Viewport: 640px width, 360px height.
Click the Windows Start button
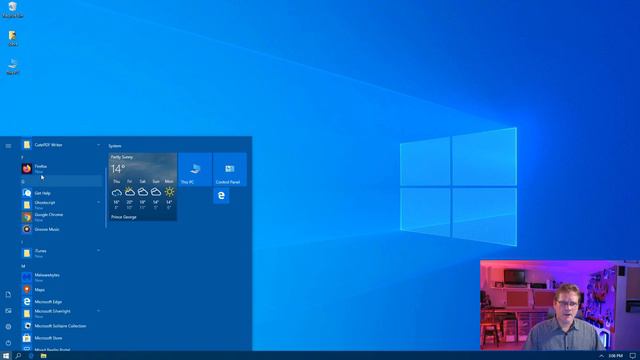(x=6, y=356)
